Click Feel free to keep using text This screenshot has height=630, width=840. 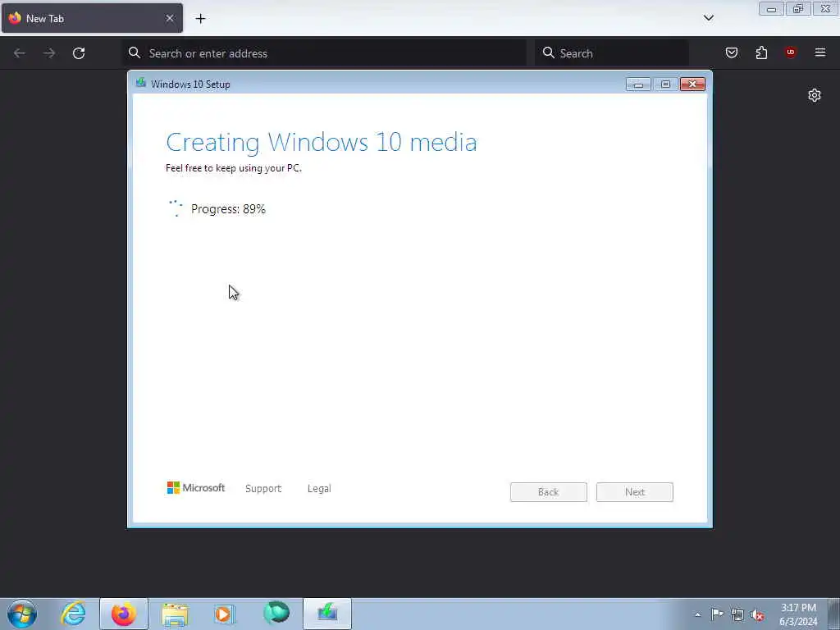tap(234, 168)
